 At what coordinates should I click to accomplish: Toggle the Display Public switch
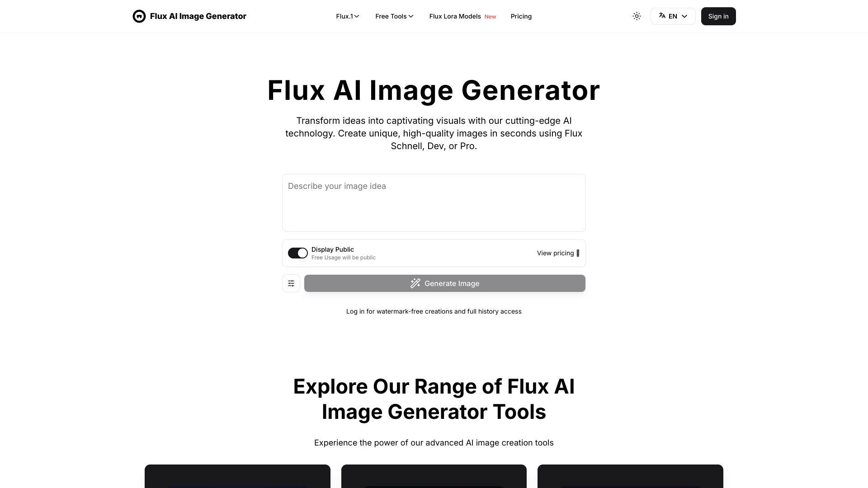[297, 253]
